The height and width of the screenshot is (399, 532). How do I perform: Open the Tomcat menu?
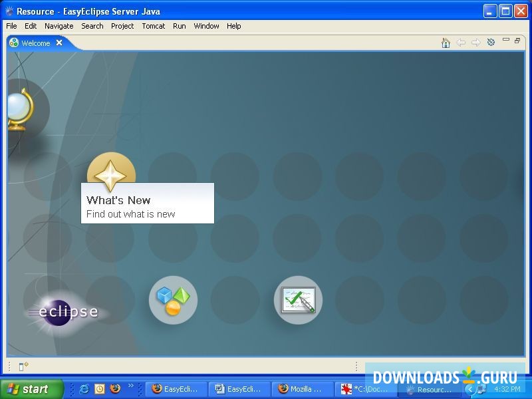[154, 26]
